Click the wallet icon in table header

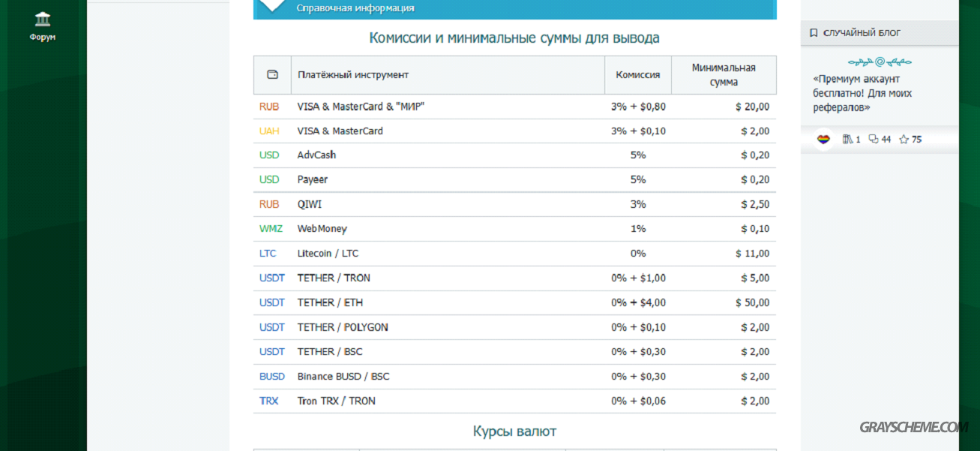coord(272,74)
